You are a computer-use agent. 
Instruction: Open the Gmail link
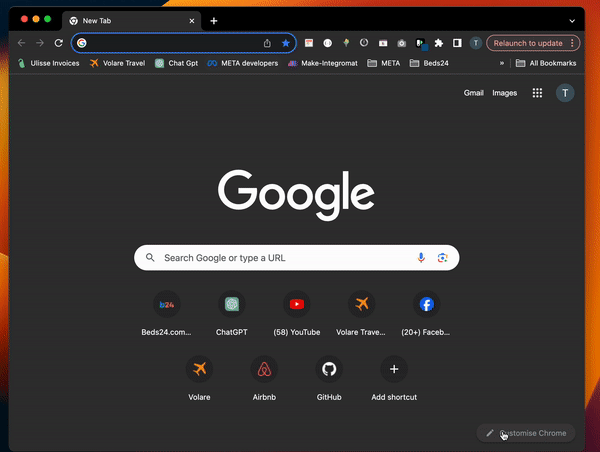click(474, 93)
